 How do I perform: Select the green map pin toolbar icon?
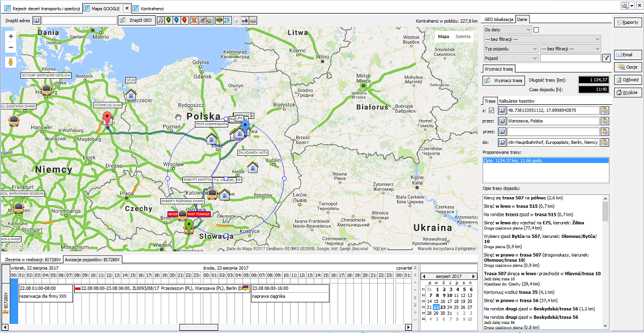pos(168,20)
